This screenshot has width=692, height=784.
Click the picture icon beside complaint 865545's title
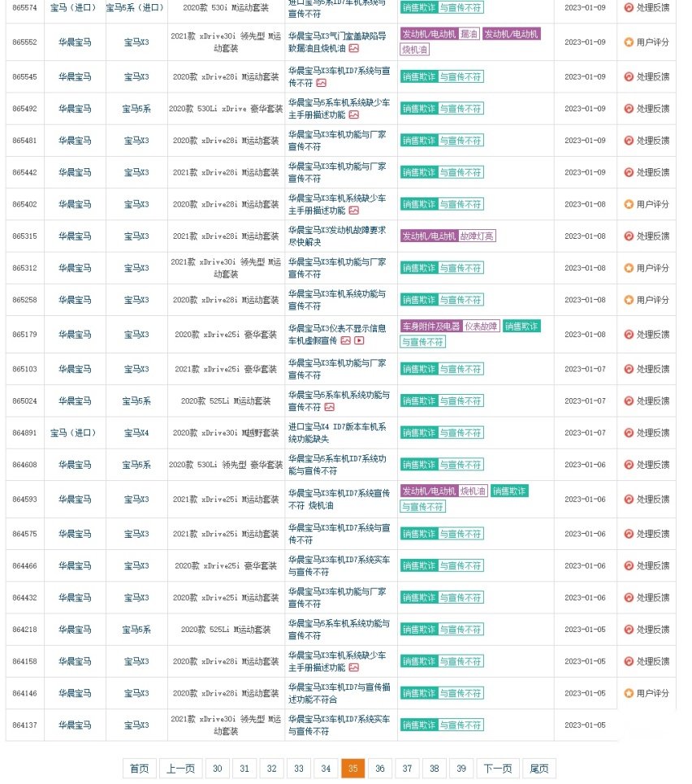point(321,83)
